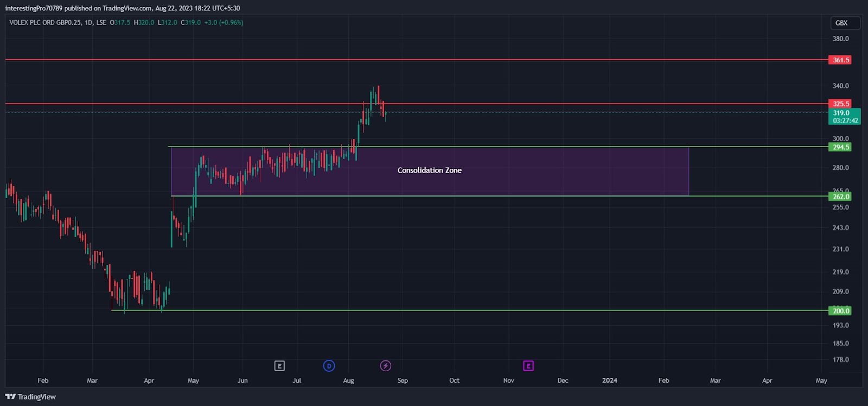Click the Jun label on time axis
The width and height of the screenshot is (868, 406).
tap(242, 380)
